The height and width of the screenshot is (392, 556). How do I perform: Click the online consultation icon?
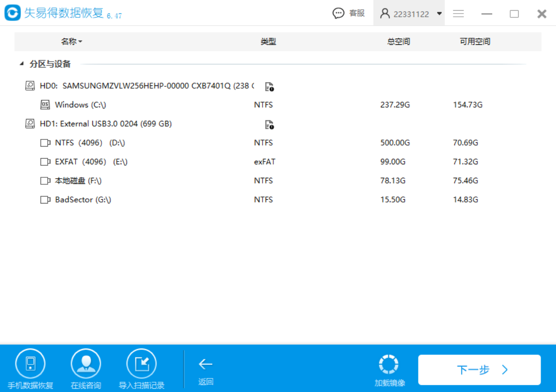coord(86,364)
